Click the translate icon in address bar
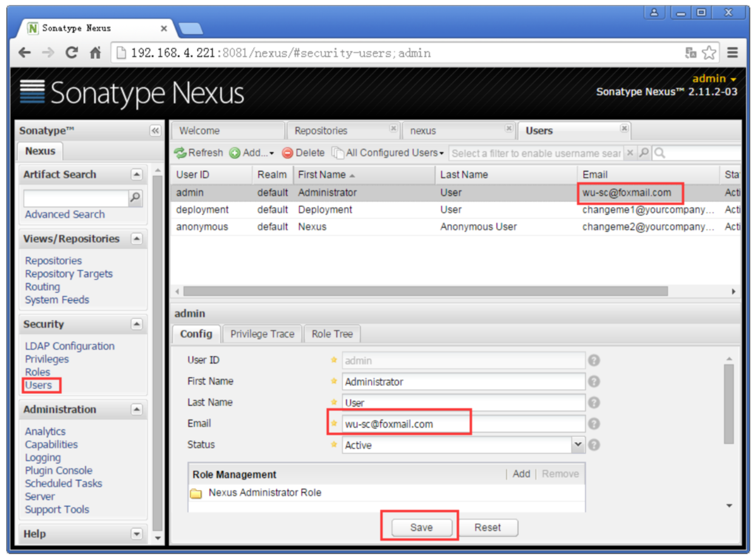Screen dimensions: 756x556 point(690,53)
